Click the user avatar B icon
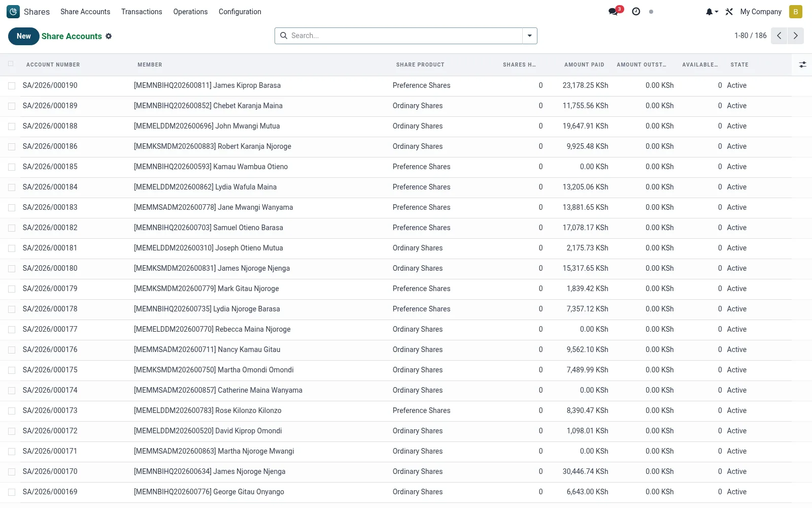 click(x=796, y=12)
